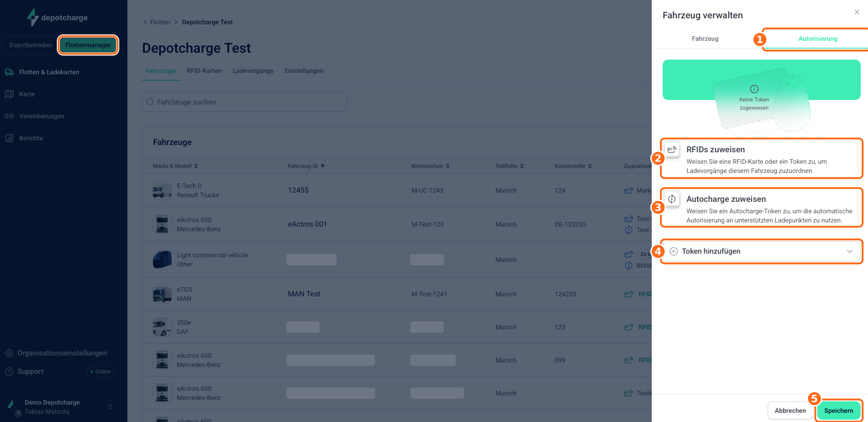Screen dimensions: 868x422
Task: Click the Speichern button
Action: pos(838,411)
